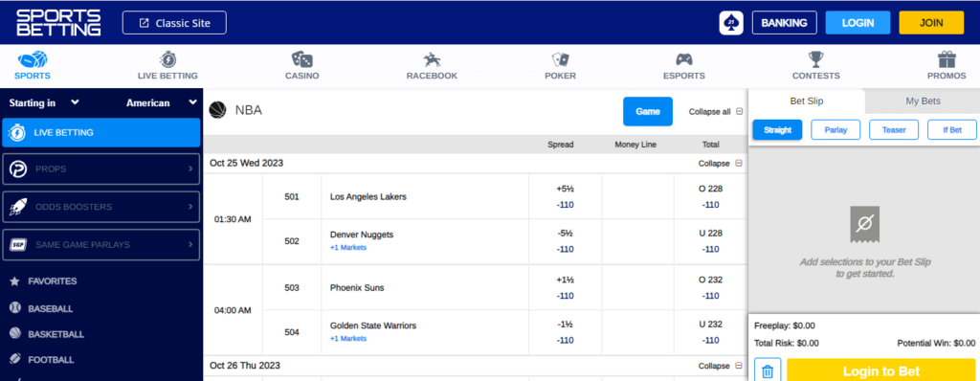Expand the Props menu chevron
The width and height of the screenshot is (980, 381).
(x=190, y=168)
